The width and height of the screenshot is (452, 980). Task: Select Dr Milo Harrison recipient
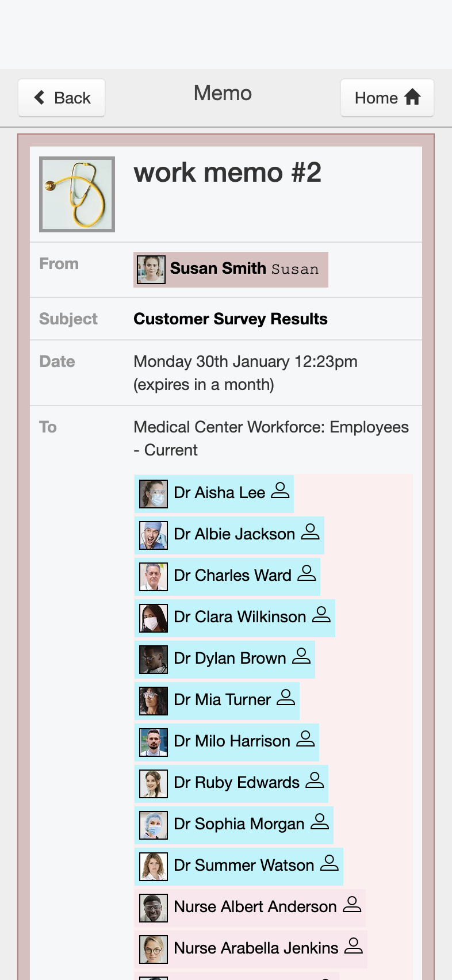227,741
